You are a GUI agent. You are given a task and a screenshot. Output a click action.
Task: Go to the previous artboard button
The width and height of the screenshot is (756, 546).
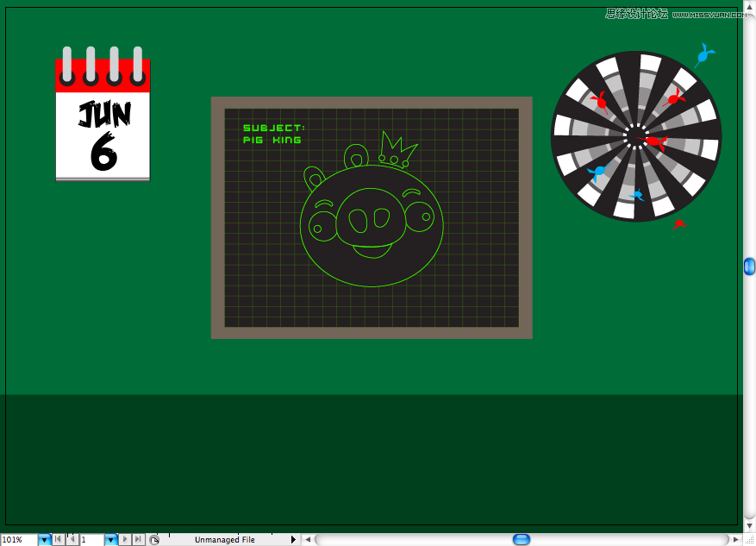coord(72,539)
